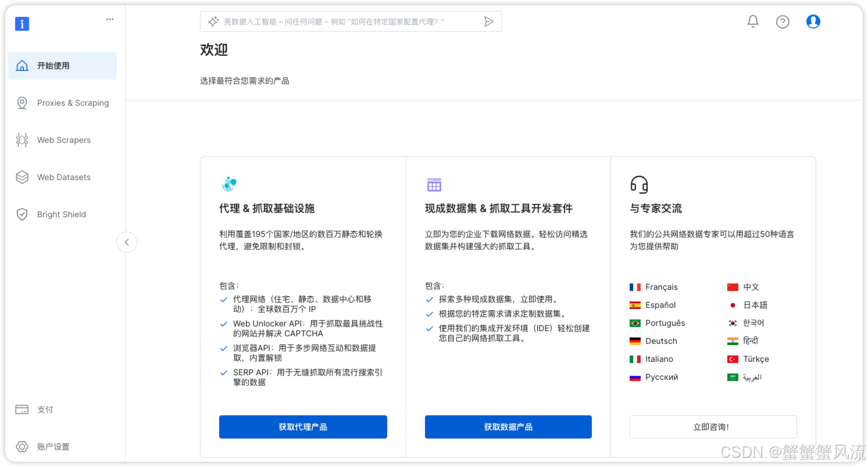The height and width of the screenshot is (467, 868).
Task: Open Web Datasets in the sidebar
Action: coord(62,177)
